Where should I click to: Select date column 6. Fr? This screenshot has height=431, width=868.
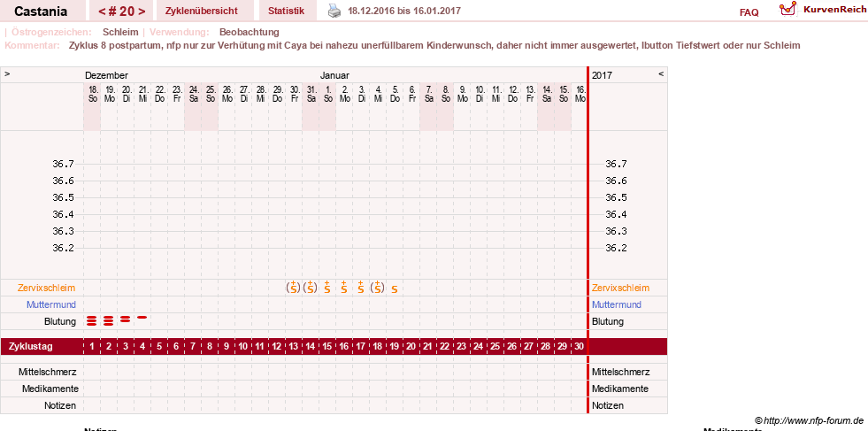(x=411, y=94)
